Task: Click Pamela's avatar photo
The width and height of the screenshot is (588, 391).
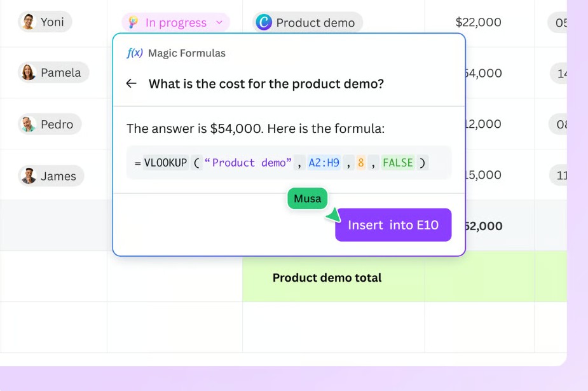Action: 28,72
